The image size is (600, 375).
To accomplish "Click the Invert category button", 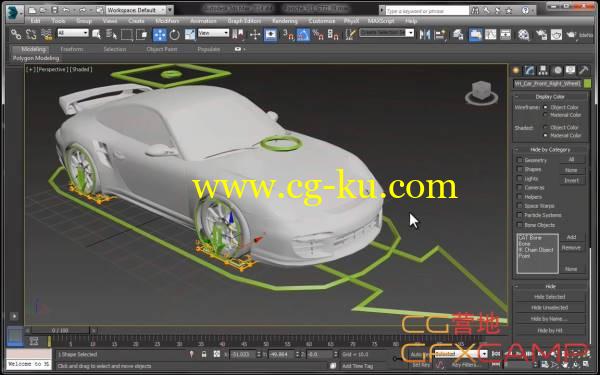I will point(572,181).
